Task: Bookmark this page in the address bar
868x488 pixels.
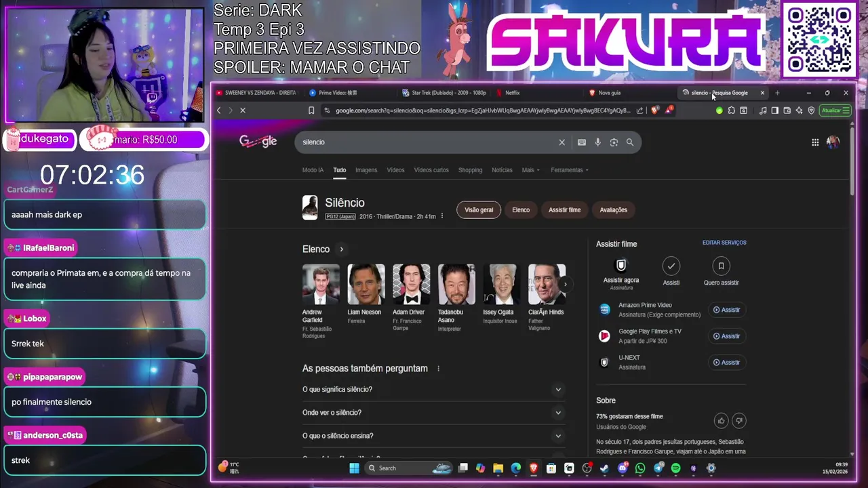Action: point(311,110)
